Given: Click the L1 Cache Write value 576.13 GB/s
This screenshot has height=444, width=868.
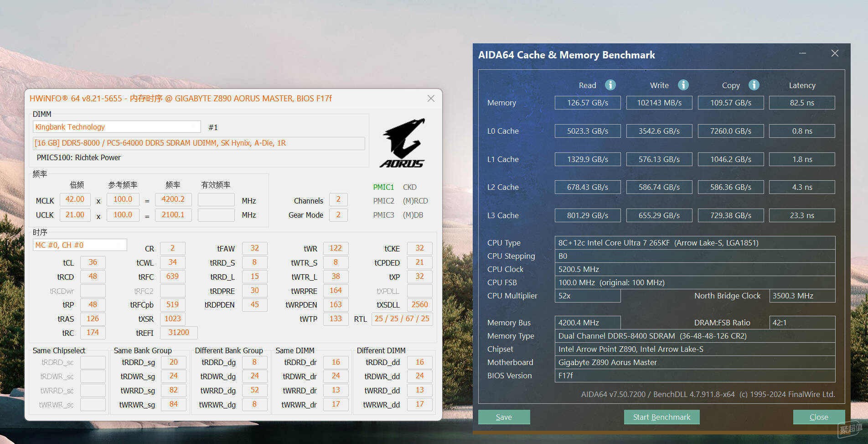Looking at the screenshot, I should tap(659, 159).
